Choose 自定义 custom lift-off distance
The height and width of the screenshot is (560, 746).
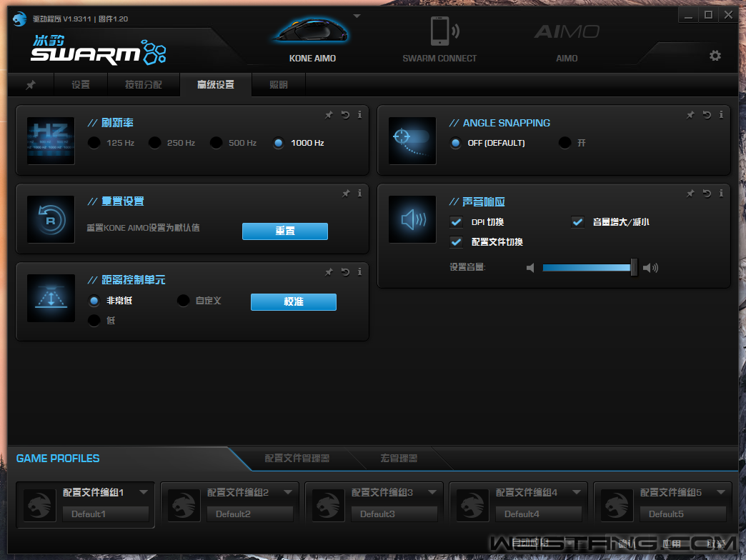click(183, 301)
